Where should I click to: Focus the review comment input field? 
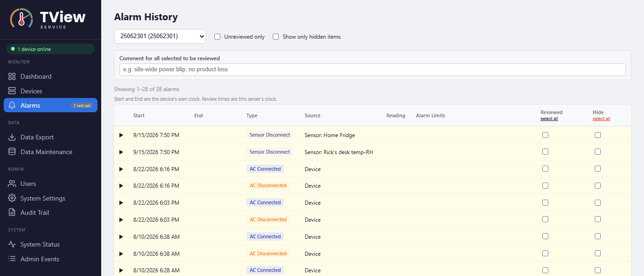(373, 69)
